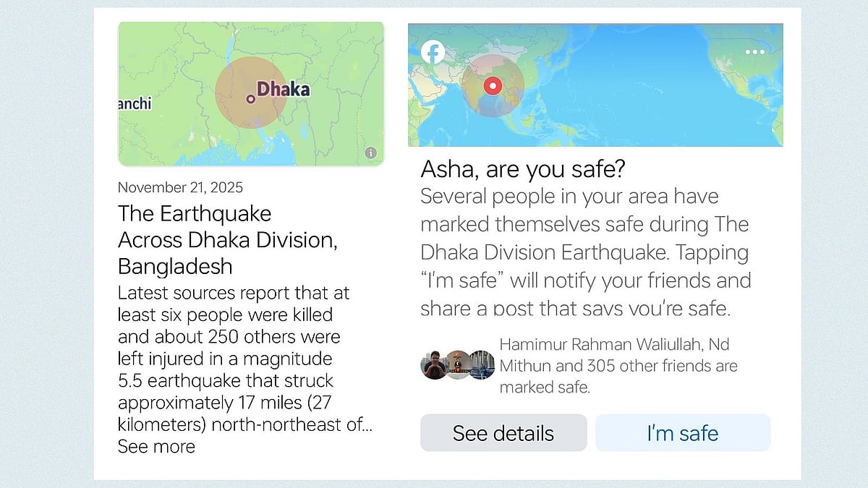The width and height of the screenshot is (868, 488).
Task: Click the earthquake casualty summary text
Action: (x=239, y=359)
